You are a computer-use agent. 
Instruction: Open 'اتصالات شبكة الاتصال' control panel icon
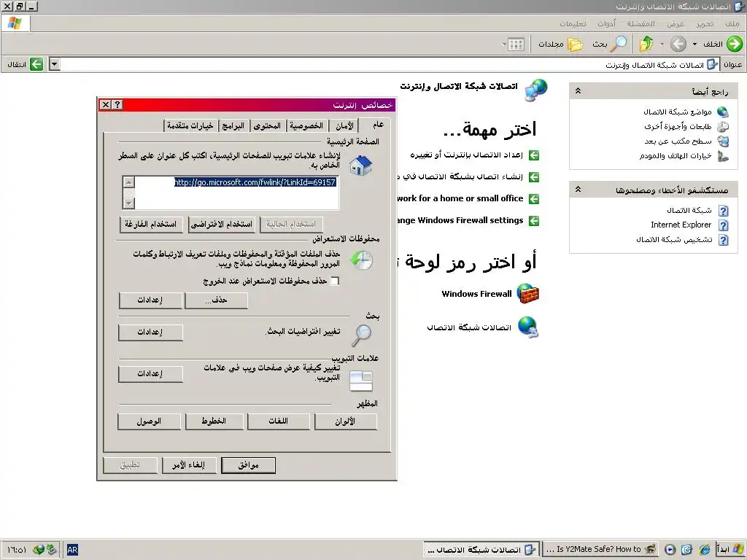pyautogui.click(x=528, y=327)
